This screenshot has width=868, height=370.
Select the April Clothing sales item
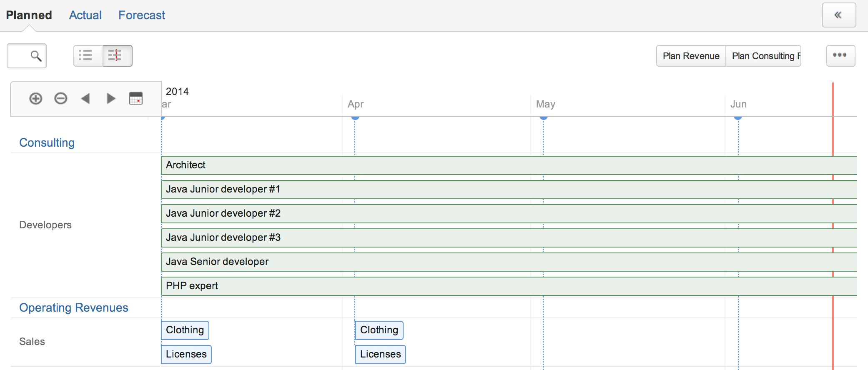[x=379, y=330]
